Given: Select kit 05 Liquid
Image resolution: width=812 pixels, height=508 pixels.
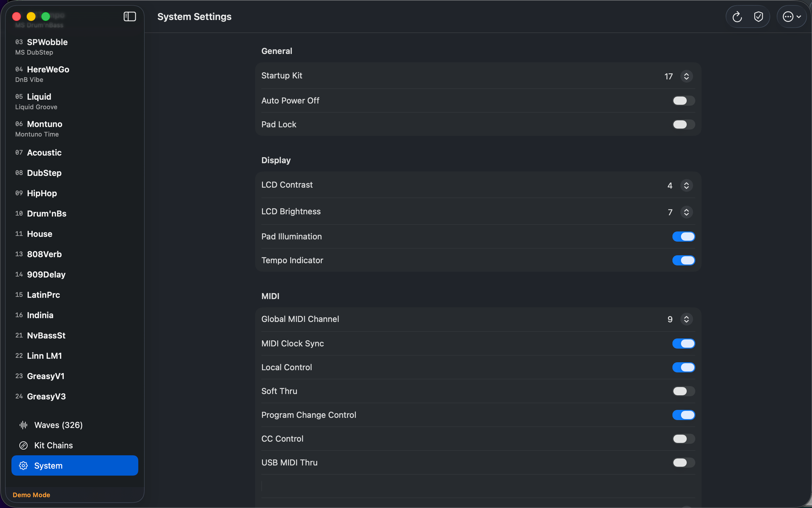Looking at the screenshot, I should pos(75,101).
